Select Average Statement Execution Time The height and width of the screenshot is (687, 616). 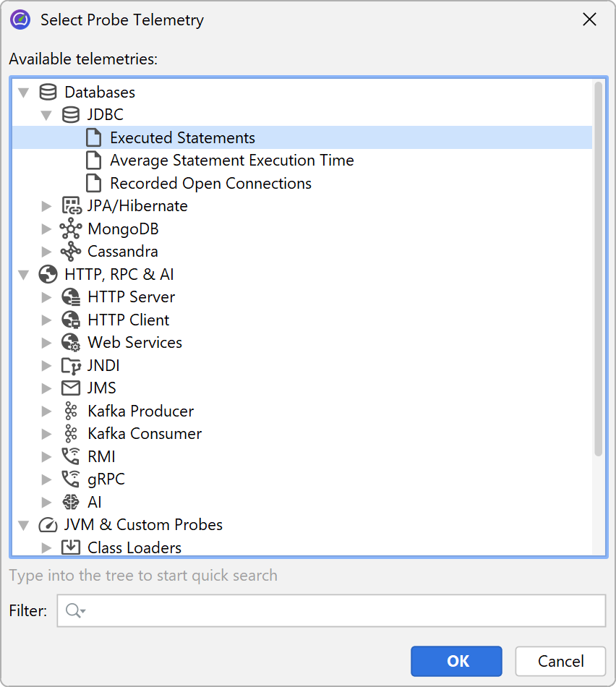(x=231, y=161)
